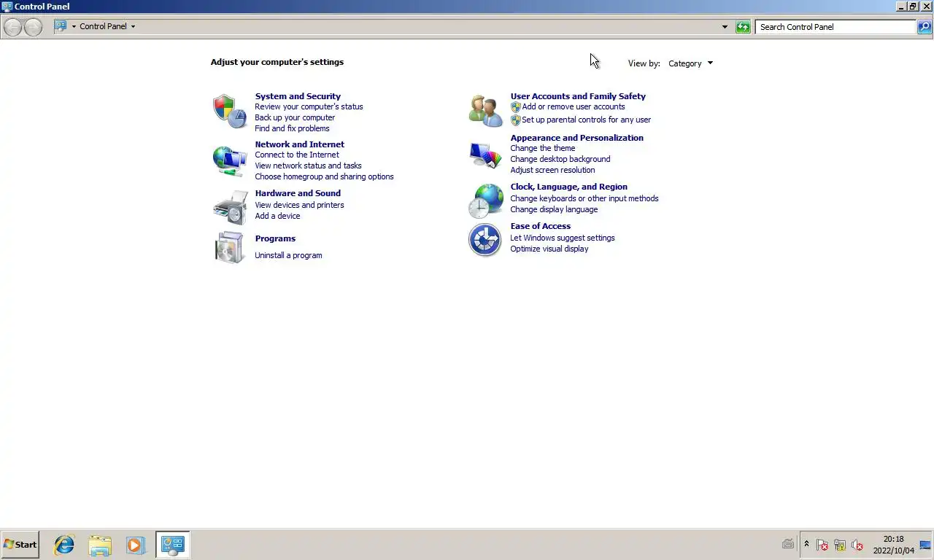
Task: Click Let Windows suggest settings link
Action: (562, 238)
